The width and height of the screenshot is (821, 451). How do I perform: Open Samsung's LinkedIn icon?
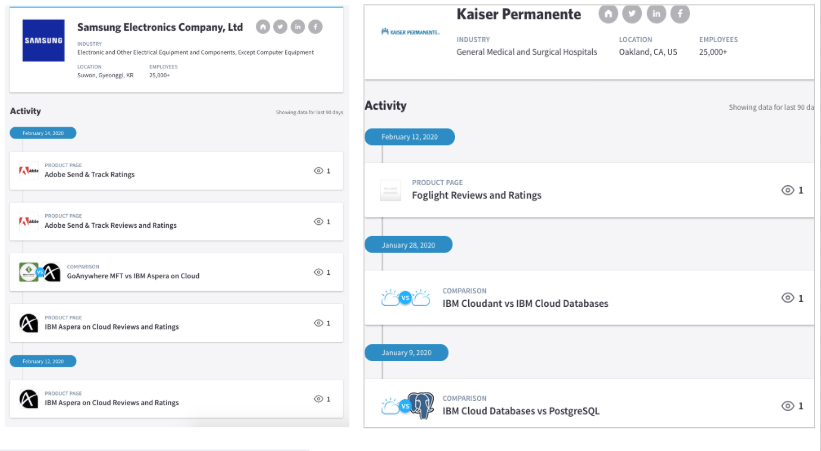(298, 27)
